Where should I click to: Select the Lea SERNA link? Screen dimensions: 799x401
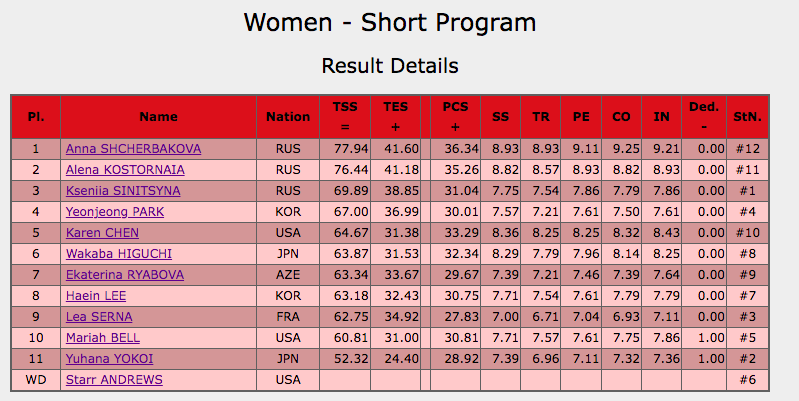click(x=99, y=316)
